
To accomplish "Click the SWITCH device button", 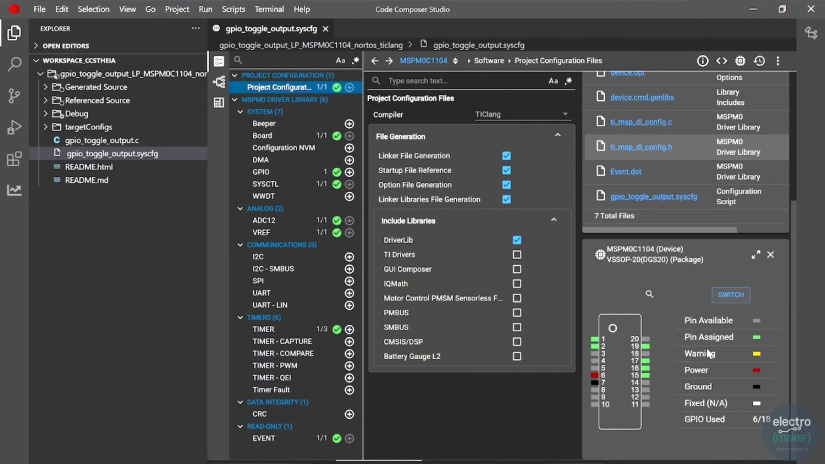I will pyautogui.click(x=731, y=295).
